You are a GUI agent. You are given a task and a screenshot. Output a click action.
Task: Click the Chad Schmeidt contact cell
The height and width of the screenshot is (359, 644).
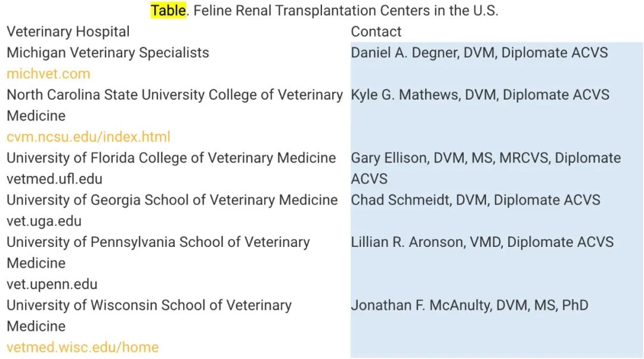coord(475,200)
